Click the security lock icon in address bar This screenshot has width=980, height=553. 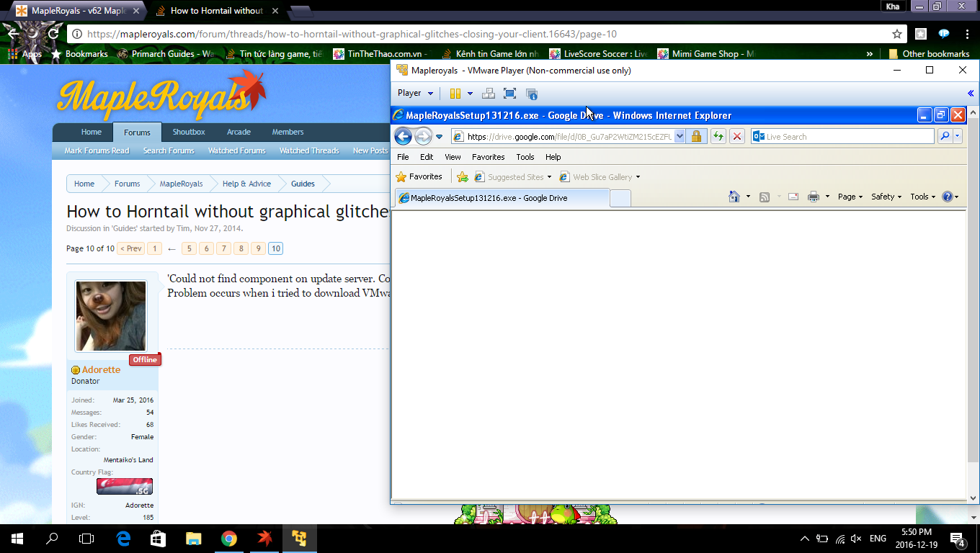[696, 136]
